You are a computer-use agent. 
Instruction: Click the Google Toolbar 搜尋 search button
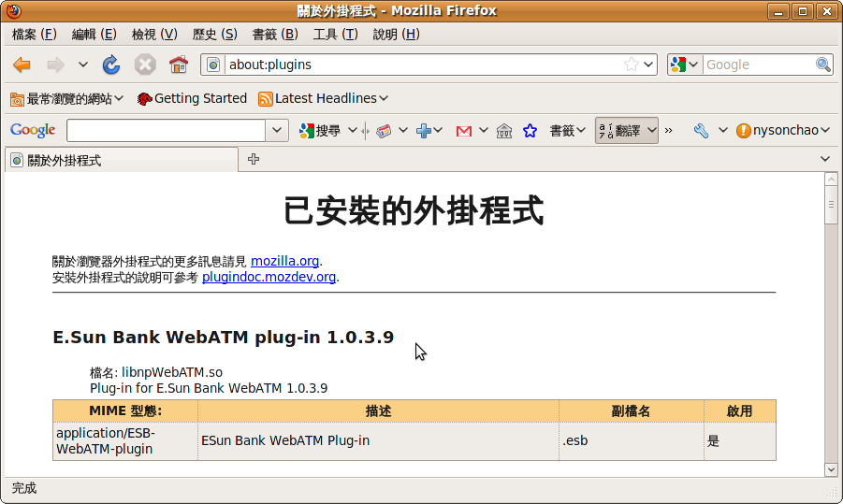click(320, 131)
